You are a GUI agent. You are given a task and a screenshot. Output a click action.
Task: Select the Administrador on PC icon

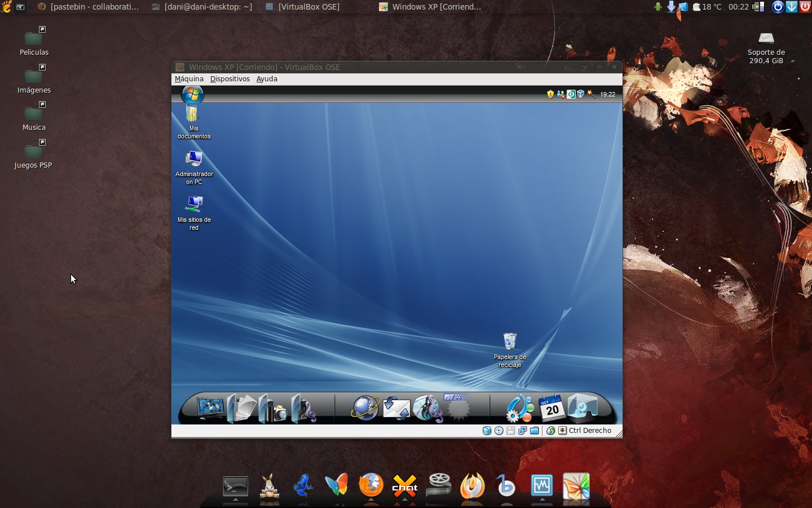pos(194,168)
